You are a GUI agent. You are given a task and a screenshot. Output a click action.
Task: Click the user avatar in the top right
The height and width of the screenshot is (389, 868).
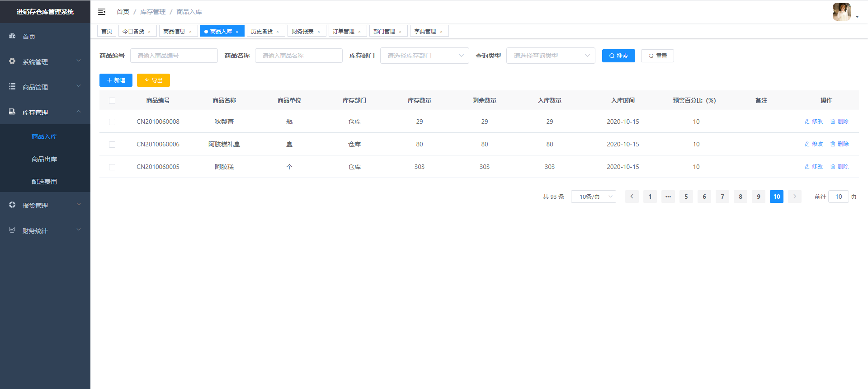point(841,12)
